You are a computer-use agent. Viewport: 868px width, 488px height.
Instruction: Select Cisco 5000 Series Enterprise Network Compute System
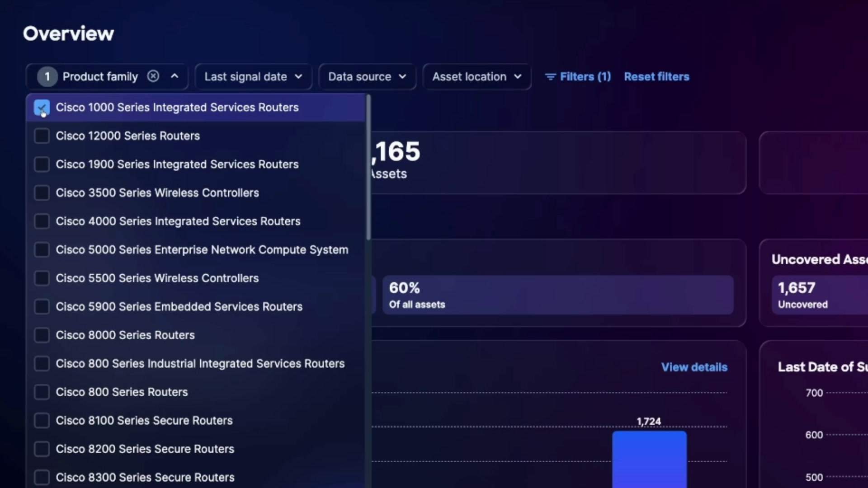pyautogui.click(x=196, y=250)
